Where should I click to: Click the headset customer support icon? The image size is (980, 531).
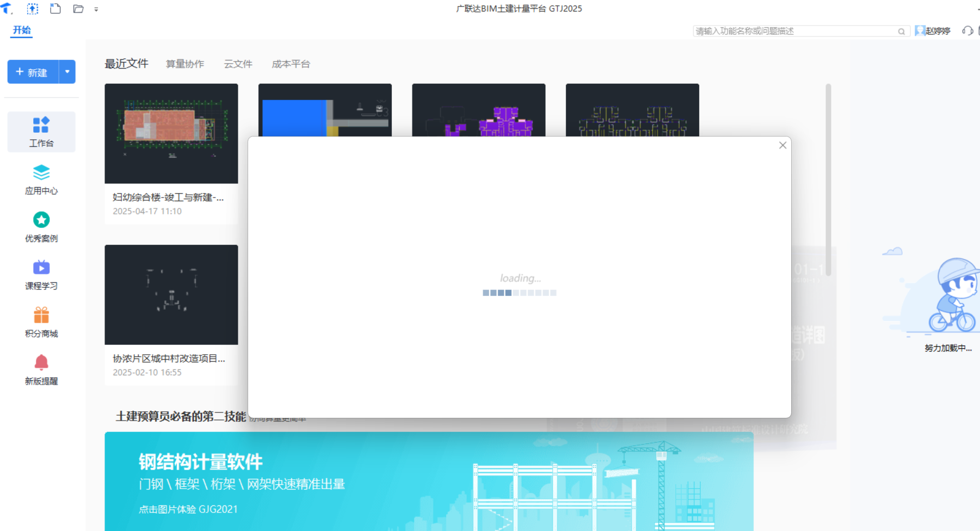[967, 31]
